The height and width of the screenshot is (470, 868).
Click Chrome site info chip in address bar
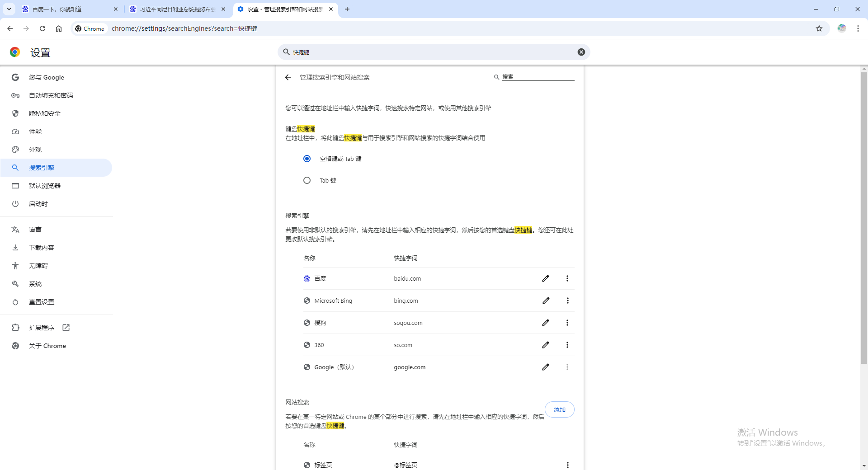[90, 28]
